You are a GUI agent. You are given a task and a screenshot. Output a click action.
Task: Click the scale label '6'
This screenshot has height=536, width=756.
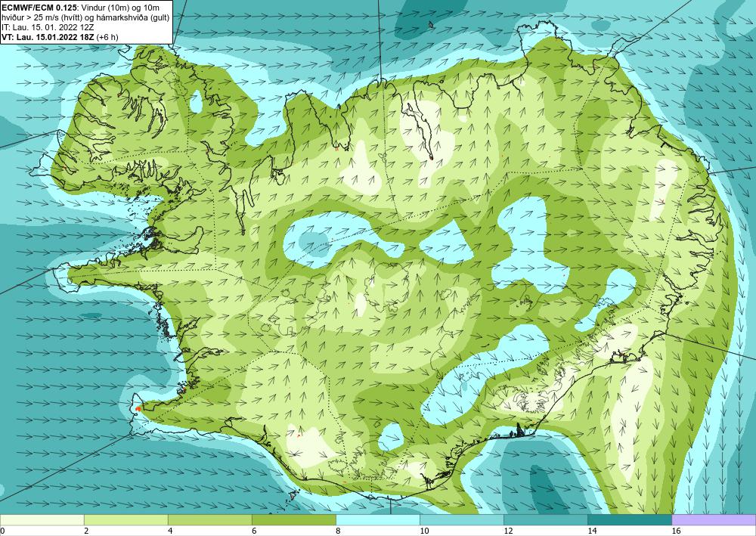[253, 531]
